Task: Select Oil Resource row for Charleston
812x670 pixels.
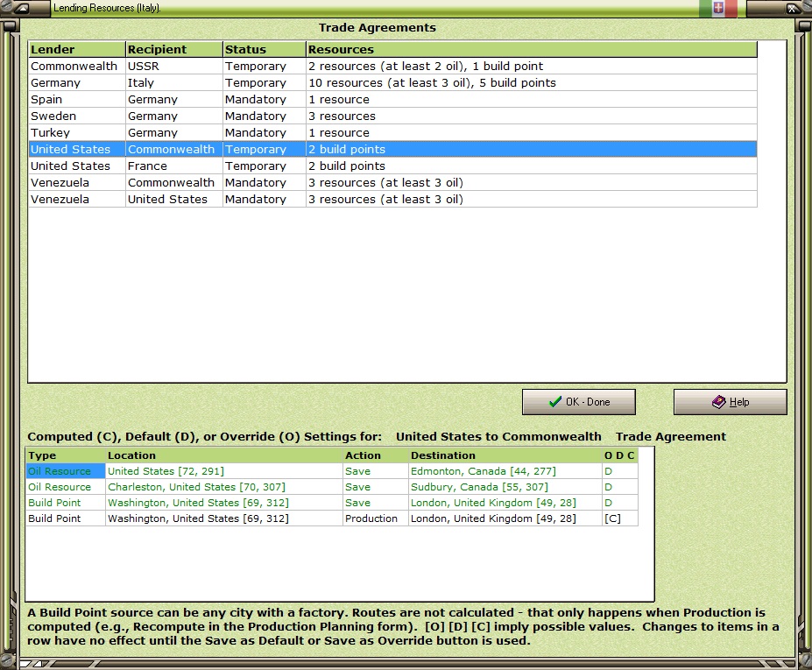Action: click(x=331, y=487)
